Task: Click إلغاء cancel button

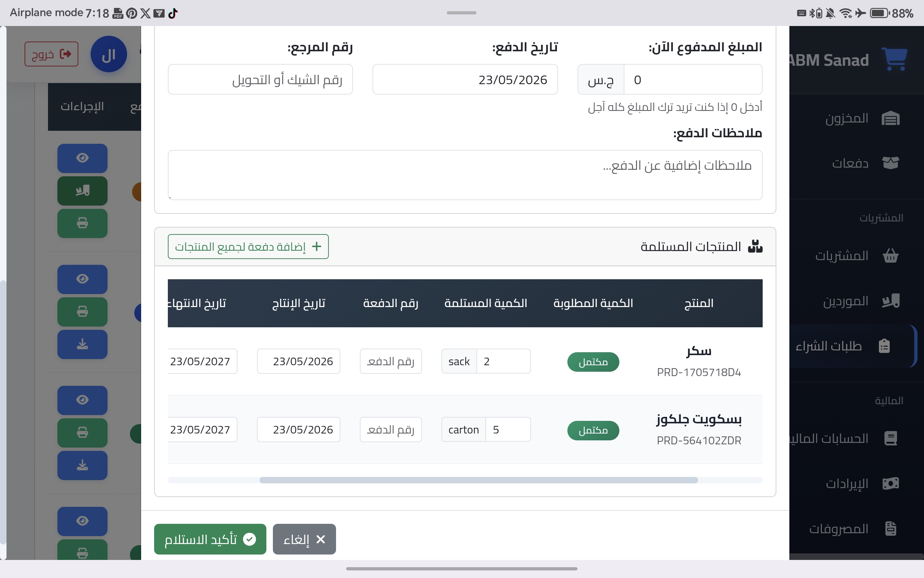Action: coord(304,539)
